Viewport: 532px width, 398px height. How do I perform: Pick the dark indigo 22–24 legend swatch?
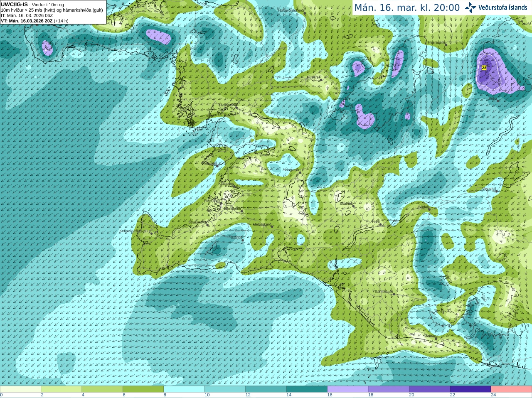[x=470, y=389]
